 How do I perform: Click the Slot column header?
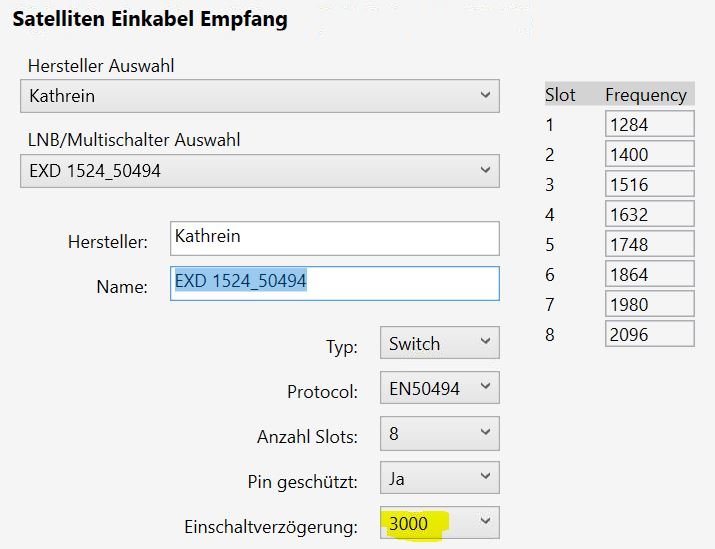(x=560, y=95)
